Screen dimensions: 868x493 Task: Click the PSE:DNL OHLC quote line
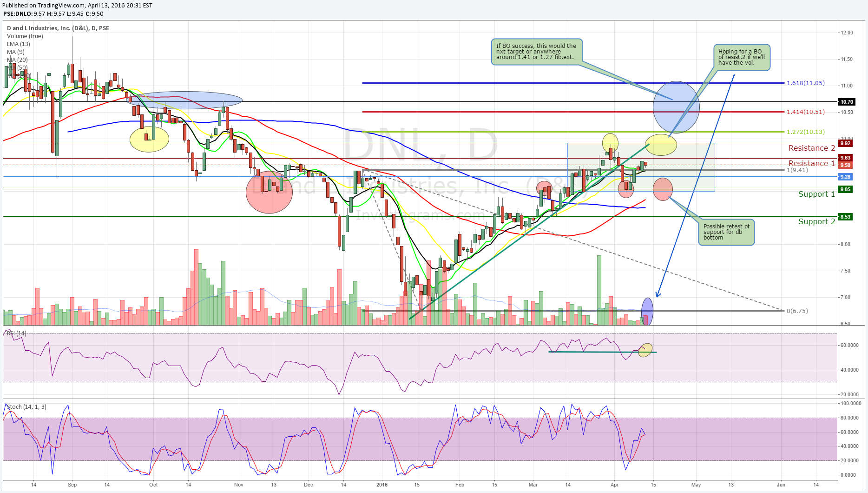point(53,13)
